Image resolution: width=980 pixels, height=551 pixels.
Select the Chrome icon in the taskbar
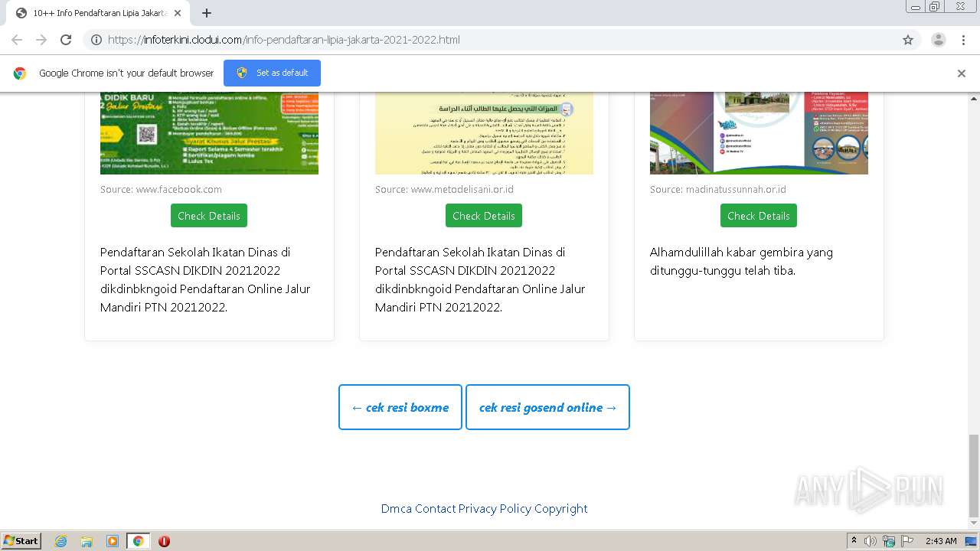138,541
